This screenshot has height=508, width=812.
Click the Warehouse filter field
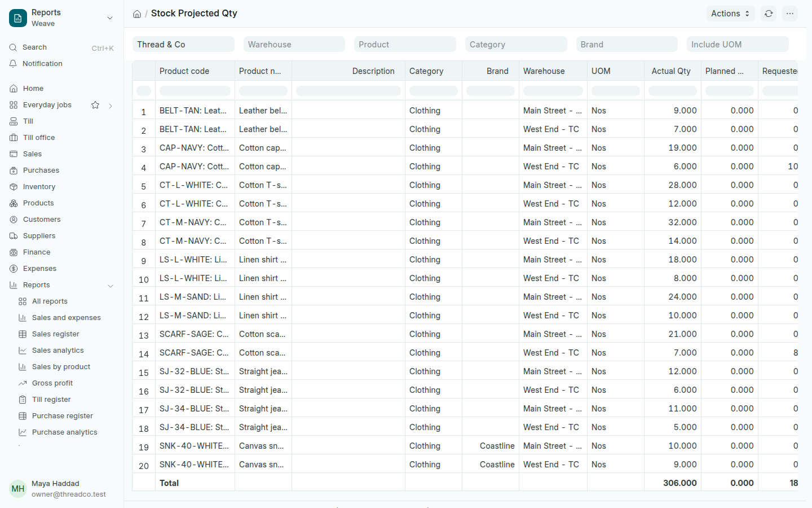click(x=294, y=44)
